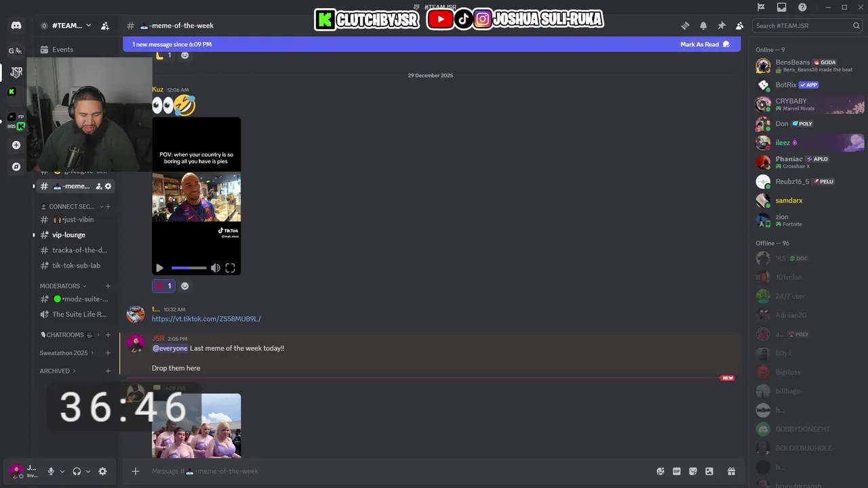Create channel in MODERATORS category

tap(108, 286)
